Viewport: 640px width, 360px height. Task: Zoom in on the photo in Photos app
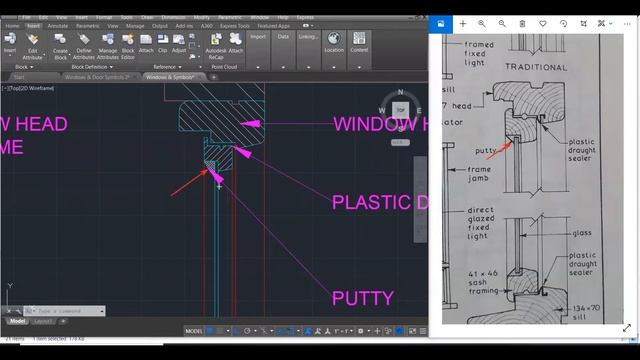482,24
